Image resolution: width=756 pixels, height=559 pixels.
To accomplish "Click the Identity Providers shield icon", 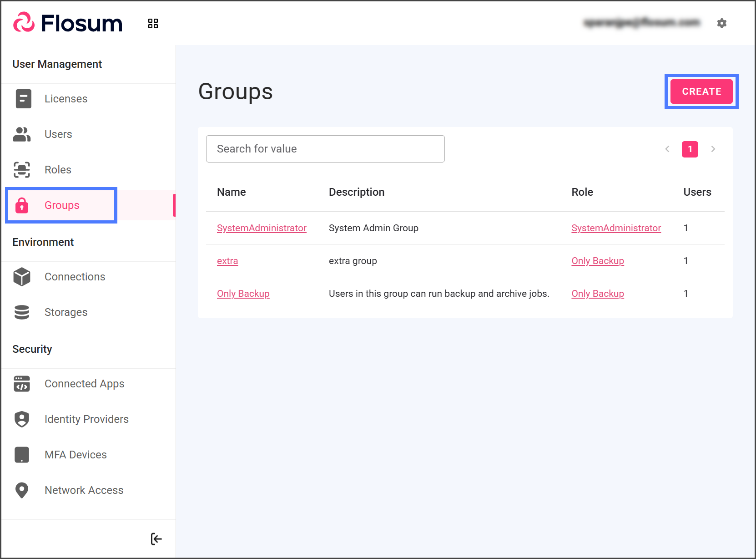I will point(22,419).
